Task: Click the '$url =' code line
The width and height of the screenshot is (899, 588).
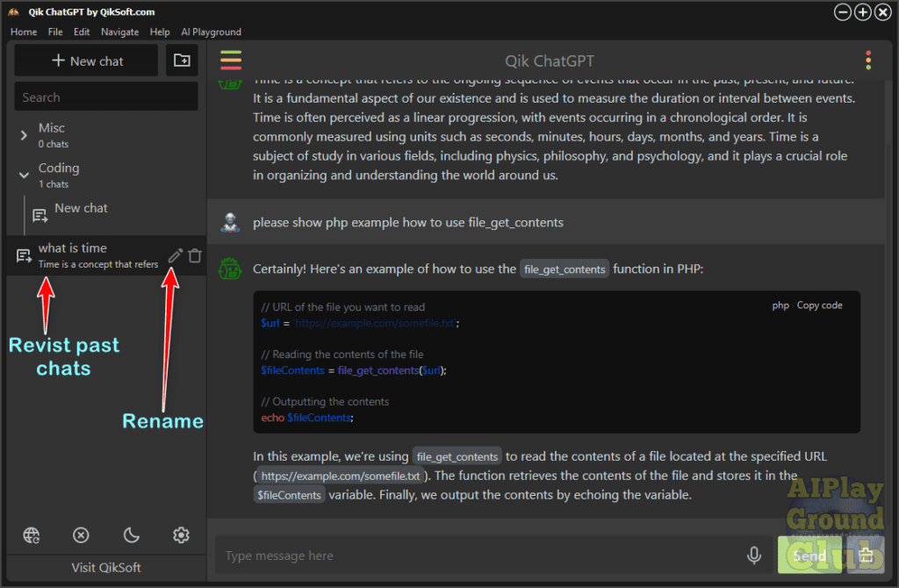Action: click(359, 323)
